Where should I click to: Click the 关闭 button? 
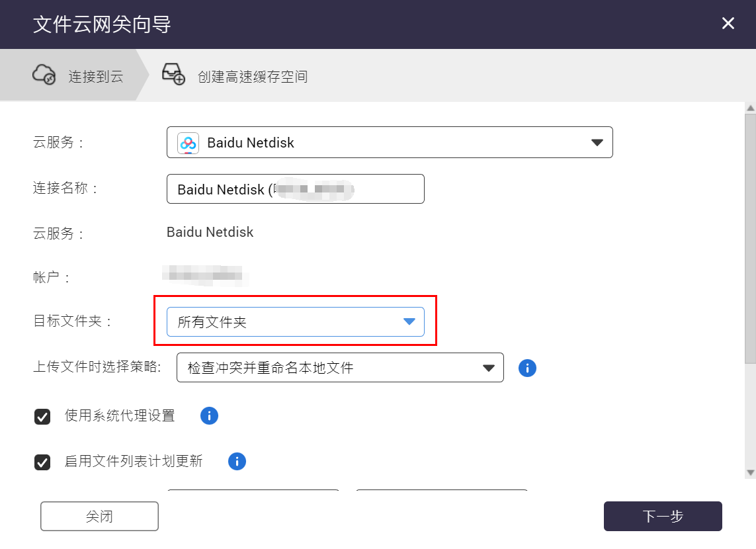pyautogui.click(x=99, y=516)
